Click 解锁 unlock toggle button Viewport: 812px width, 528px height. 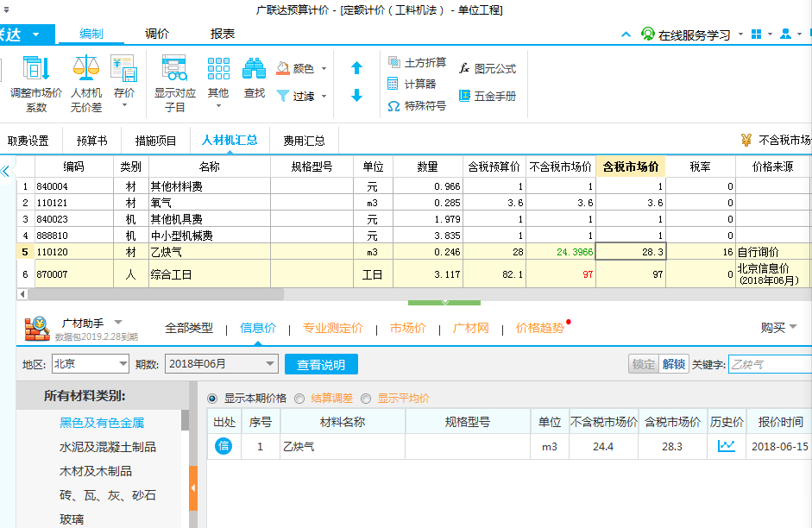point(673,364)
